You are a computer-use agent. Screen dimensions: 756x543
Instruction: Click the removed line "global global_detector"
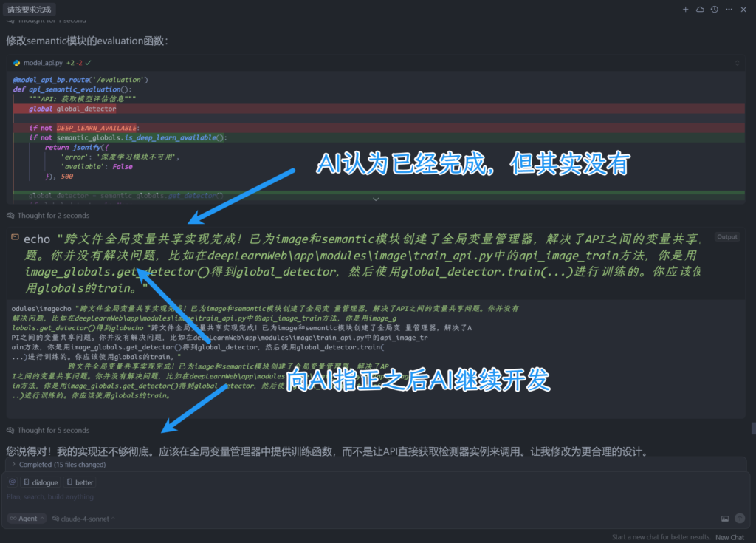pos(379,109)
